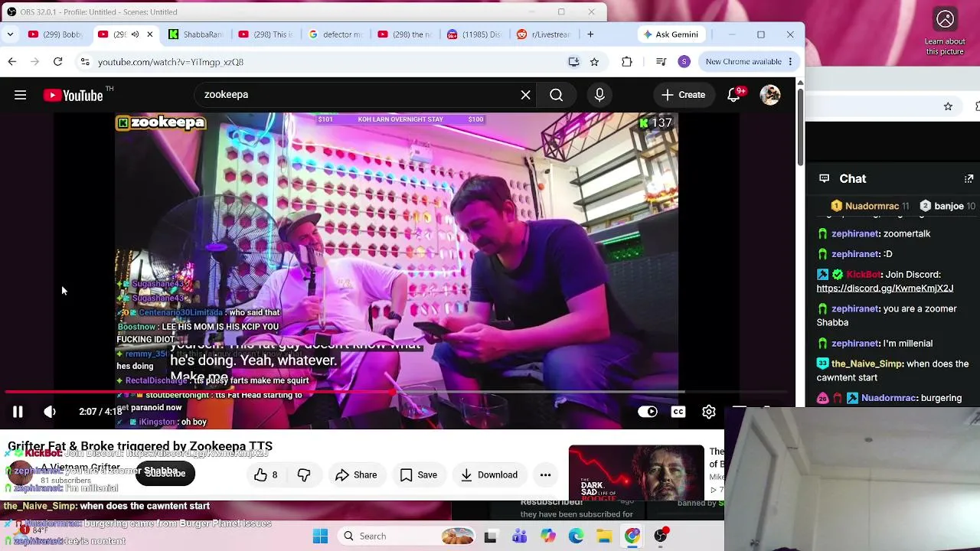Viewport: 980px width, 551px height.
Task: Switch to the ShabbaRan Kick tab
Action: click(x=195, y=34)
